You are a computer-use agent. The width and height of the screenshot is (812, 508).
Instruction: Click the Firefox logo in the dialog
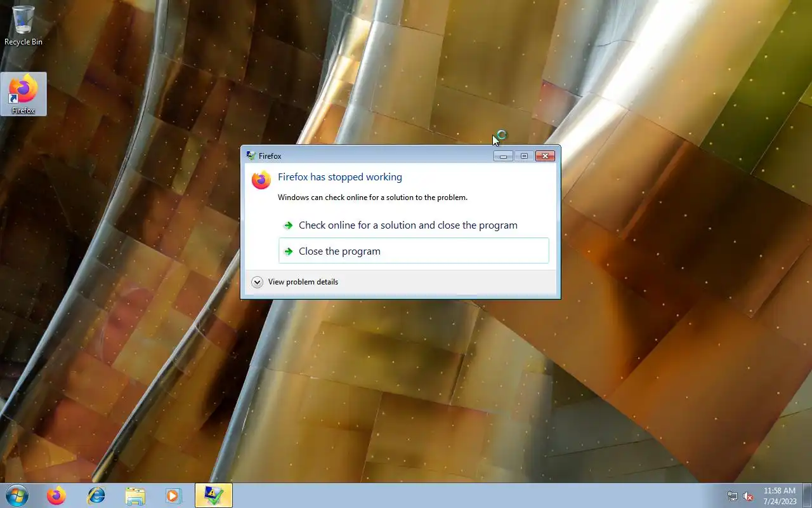pyautogui.click(x=261, y=180)
